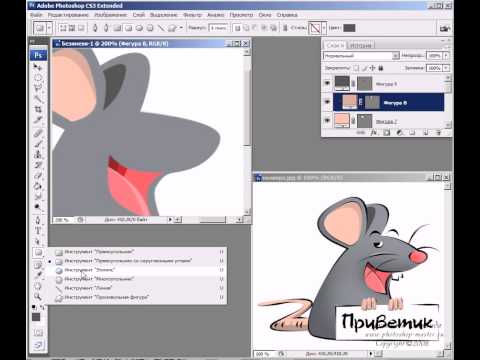This screenshot has height=360, width=480.
Task: Open status bar arrow in the 100% document
Action: [370, 353]
